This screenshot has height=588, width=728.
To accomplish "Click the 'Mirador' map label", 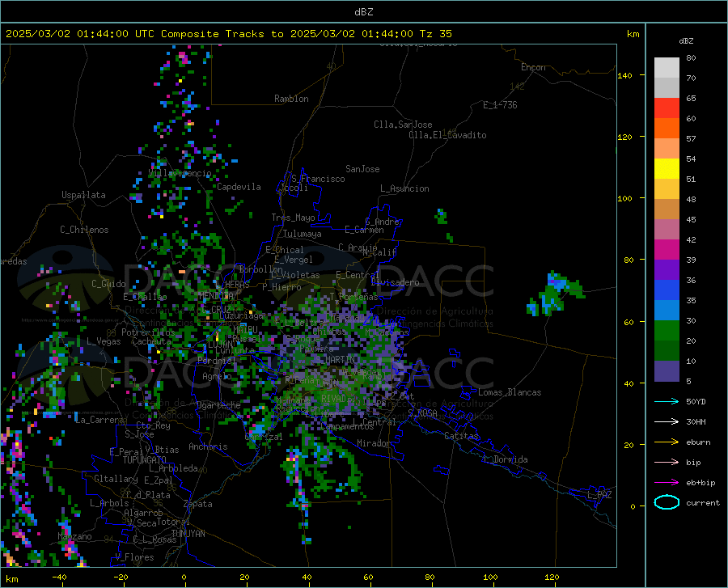I will click(x=373, y=443).
